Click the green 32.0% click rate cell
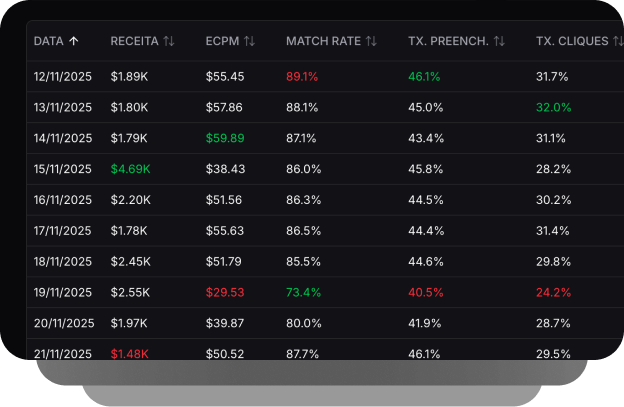The width and height of the screenshot is (624, 407). (x=554, y=107)
